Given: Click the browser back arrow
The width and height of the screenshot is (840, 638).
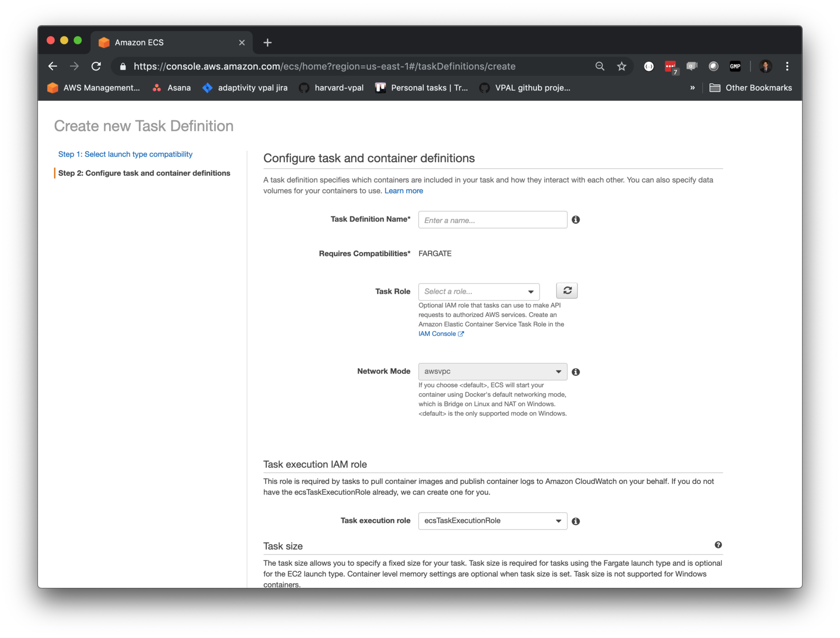Looking at the screenshot, I should pos(52,66).
